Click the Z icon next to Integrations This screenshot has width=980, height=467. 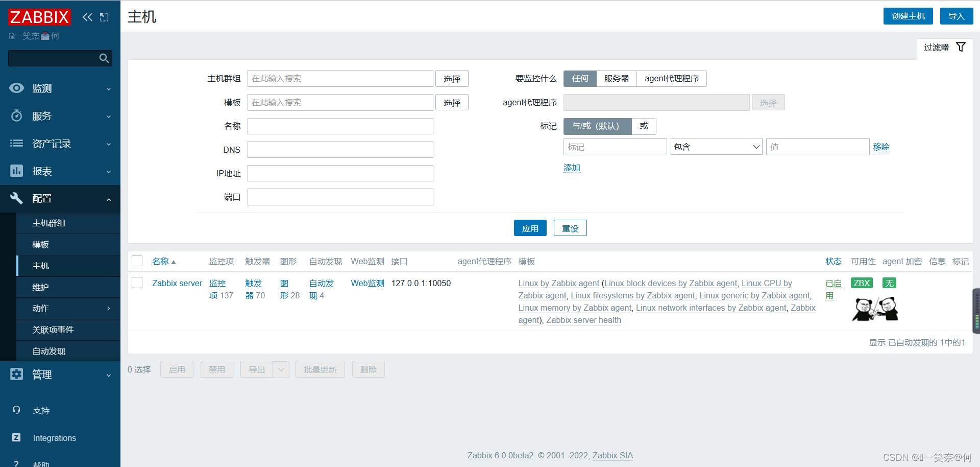[x=16, y=437]
